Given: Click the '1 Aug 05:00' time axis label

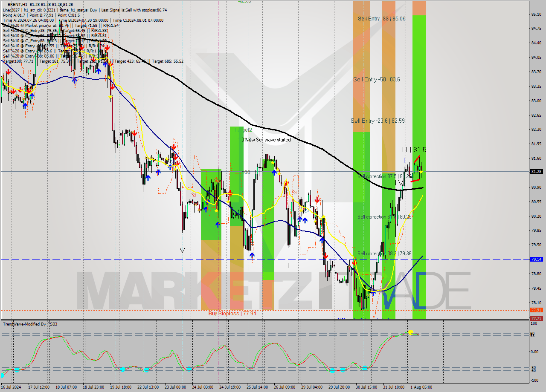Looking at the screenshot, I should (x=421, y=387).
